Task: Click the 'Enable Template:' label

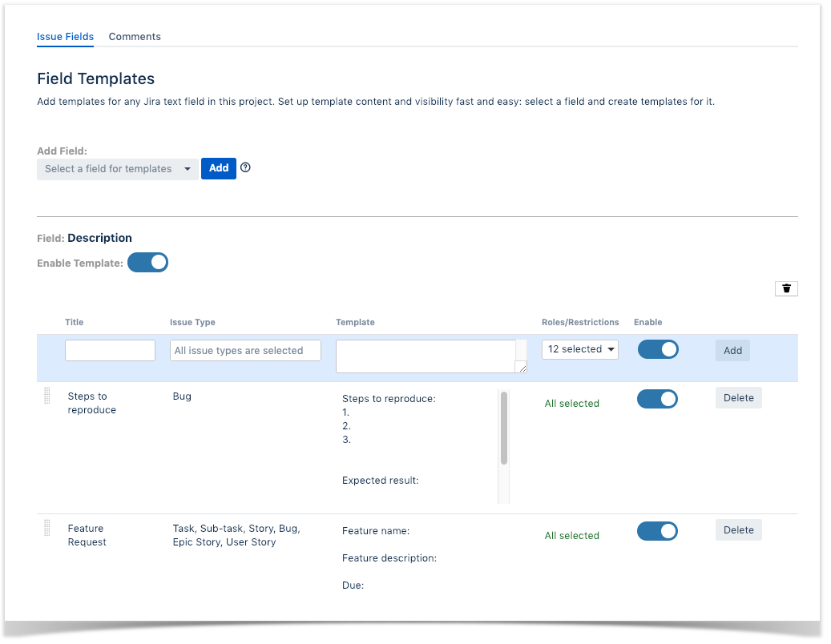Action: pyautogui.click(x=80, y=264)
